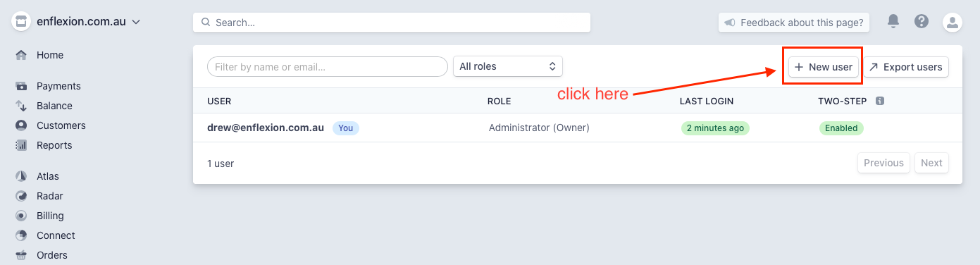Go to Payments in the sidebar
The image size is (980, 265).
click(x=58, y=86)
